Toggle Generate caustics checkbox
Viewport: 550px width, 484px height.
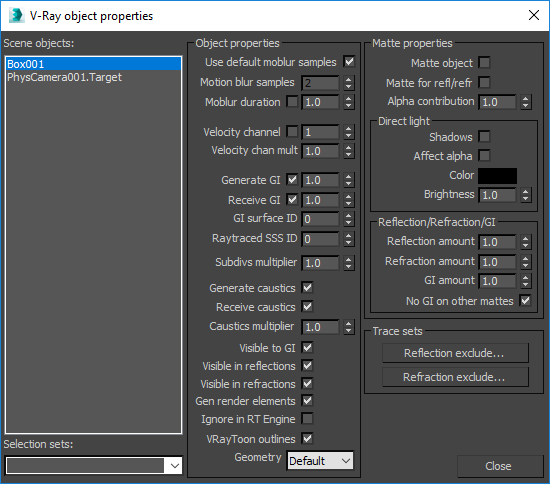(307, 288)
